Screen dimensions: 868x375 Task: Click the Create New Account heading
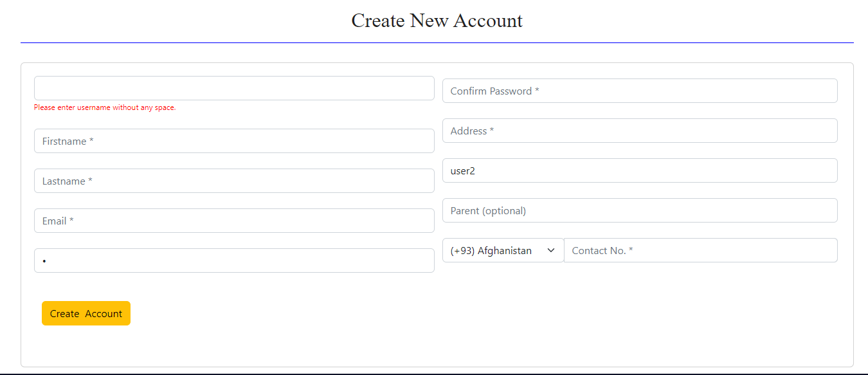[x=437, y=21]
